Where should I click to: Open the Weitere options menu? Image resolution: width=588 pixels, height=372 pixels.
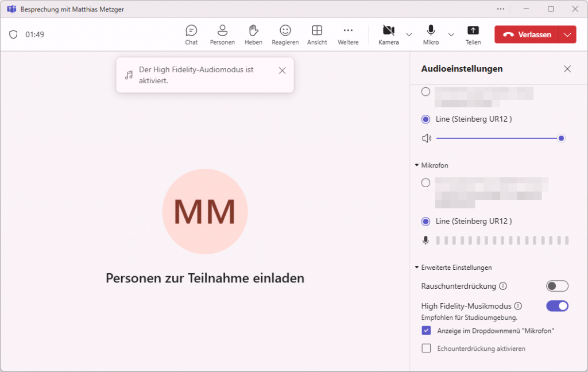(348, 34)
